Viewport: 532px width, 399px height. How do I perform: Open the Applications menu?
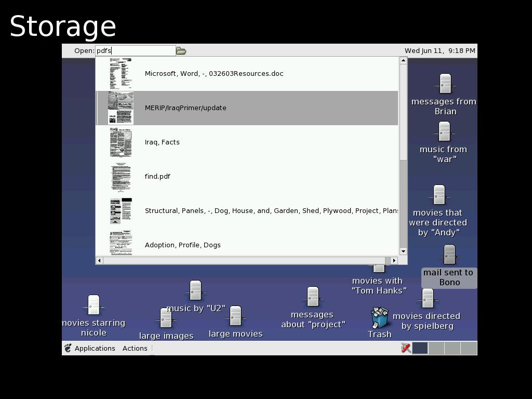[89, 349]
